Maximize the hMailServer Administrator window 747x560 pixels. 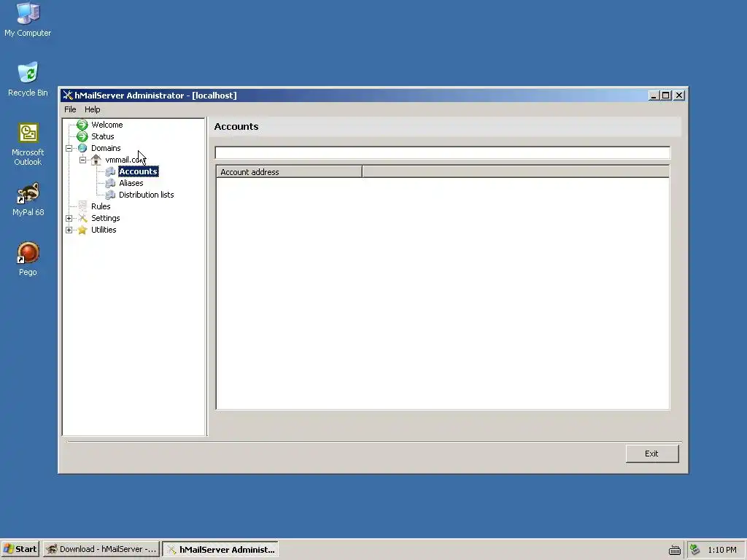(x=665, y=96)
